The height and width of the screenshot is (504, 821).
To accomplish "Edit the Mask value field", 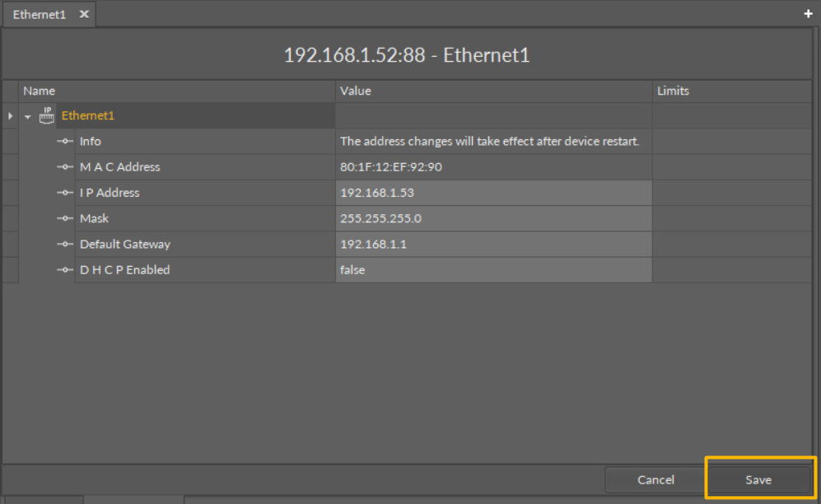I will coord(493,218).
